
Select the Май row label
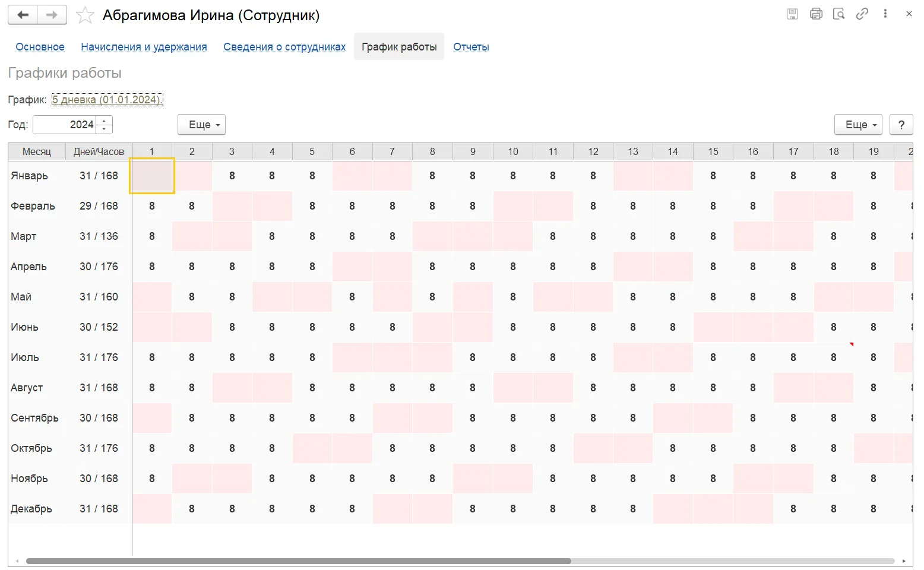[x=21, y=297]
